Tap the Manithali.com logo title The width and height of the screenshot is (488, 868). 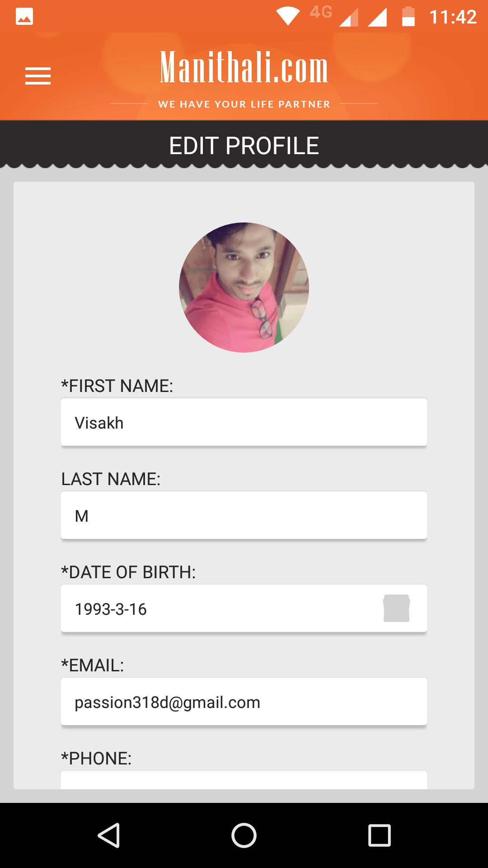click(x=244, y=69)
